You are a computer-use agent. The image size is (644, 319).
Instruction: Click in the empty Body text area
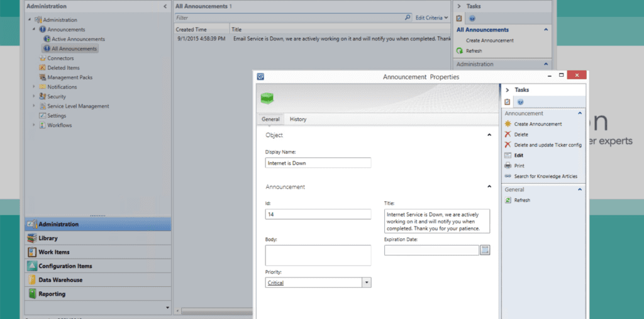pos(318,255)
